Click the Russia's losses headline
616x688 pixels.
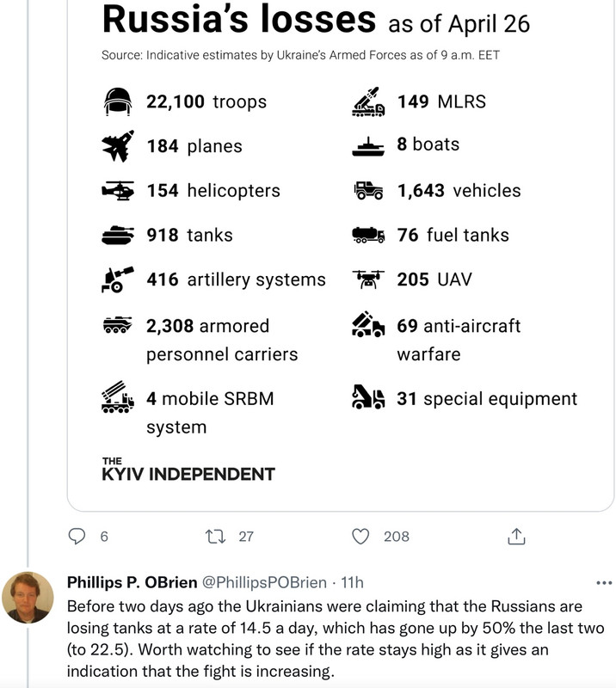coord(238,19)
